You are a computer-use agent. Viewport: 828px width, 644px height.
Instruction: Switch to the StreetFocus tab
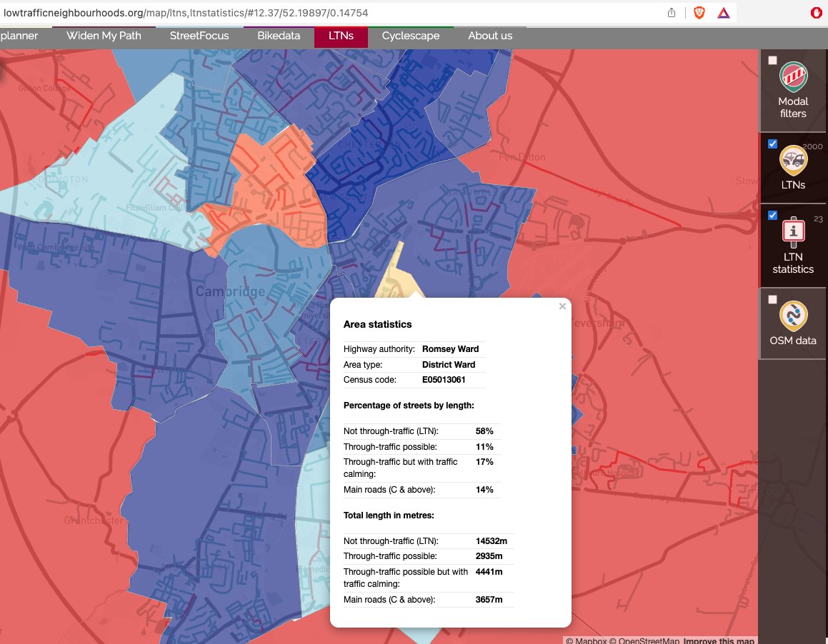pos(199,36)
